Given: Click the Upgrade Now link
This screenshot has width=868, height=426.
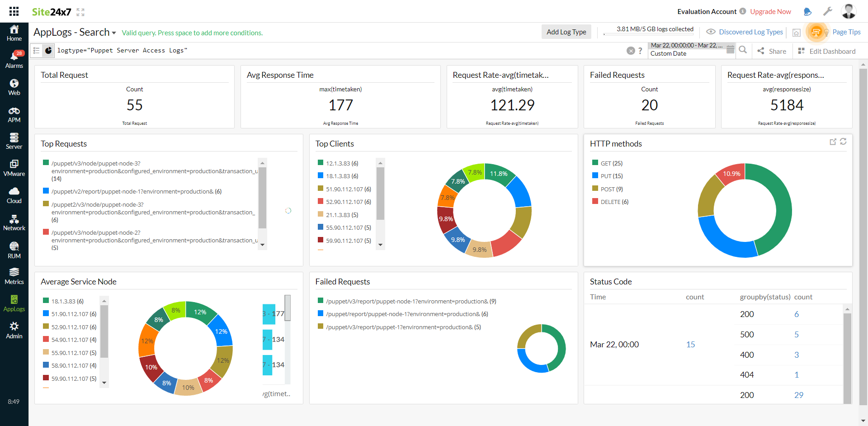Looking at the screenshot, I should pos(770,11).
